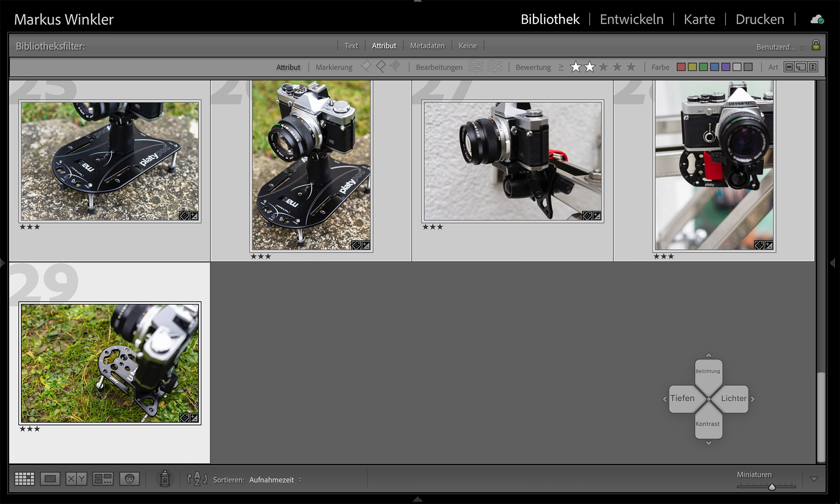Select platypod on rock thumbnail
Screen dimensions: 840x504
click(110, 161)
